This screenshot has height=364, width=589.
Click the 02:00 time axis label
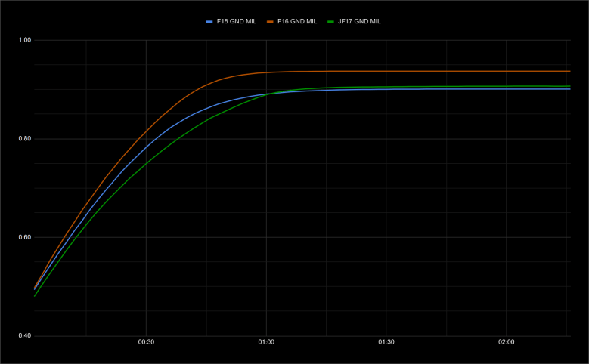(x=507, y=342)
